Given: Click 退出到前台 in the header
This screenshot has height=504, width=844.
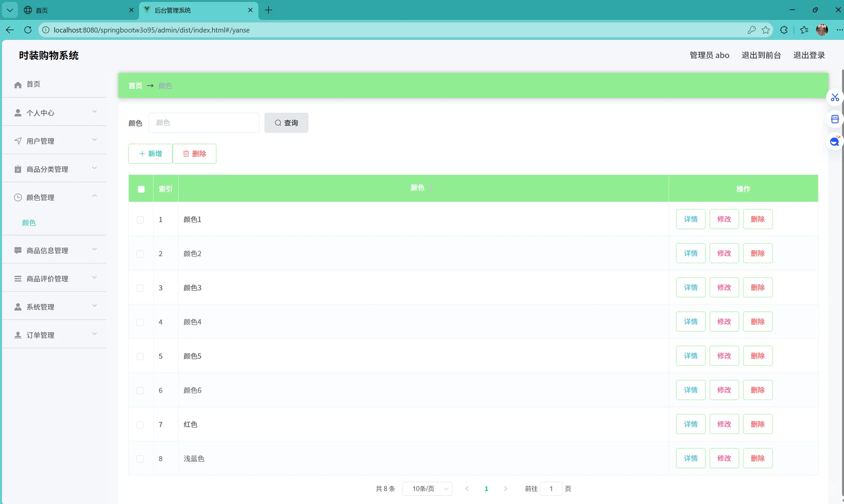Looking at the screenshot, I should (761, 55).
